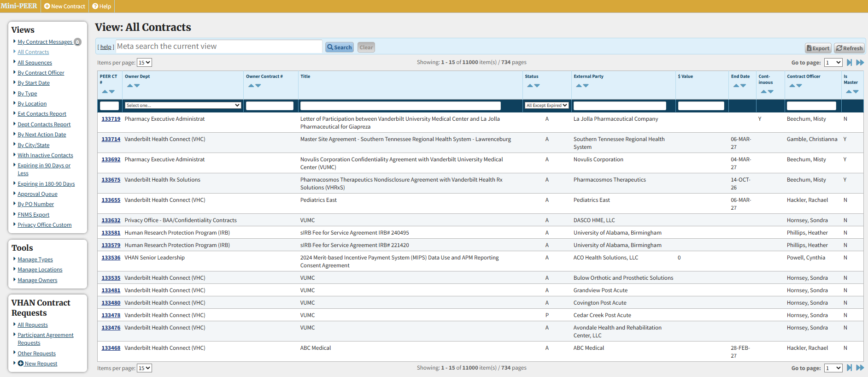
Task: Sort Is Master column descending
Action: click(x=856, y=92)
